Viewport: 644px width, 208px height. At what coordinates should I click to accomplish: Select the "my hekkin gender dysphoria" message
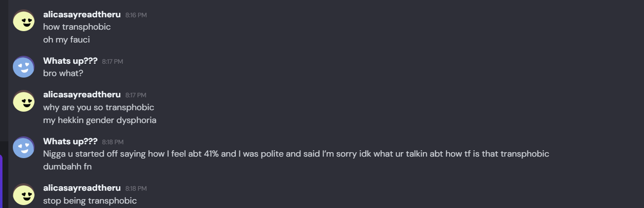pos(100,120)
